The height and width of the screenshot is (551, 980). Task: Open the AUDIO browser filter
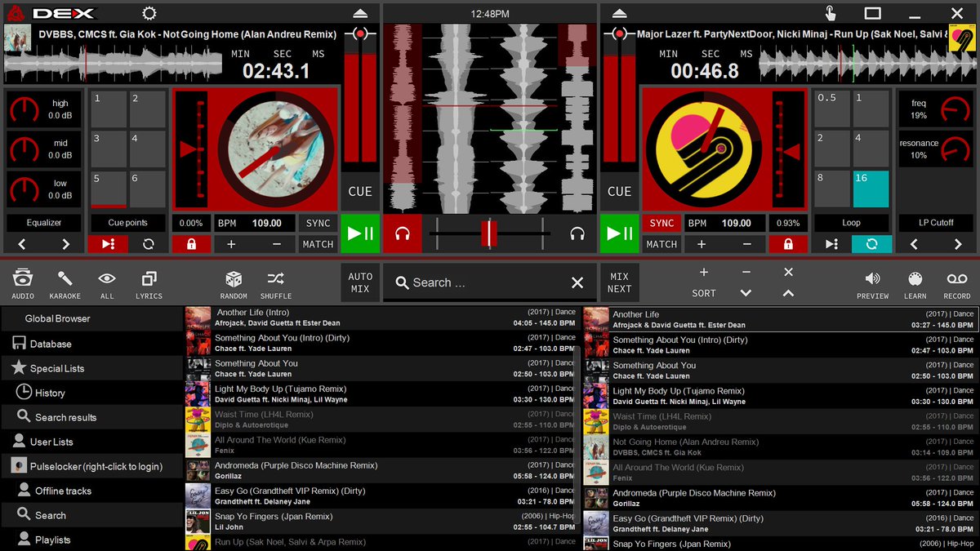[x=23, y=285]
